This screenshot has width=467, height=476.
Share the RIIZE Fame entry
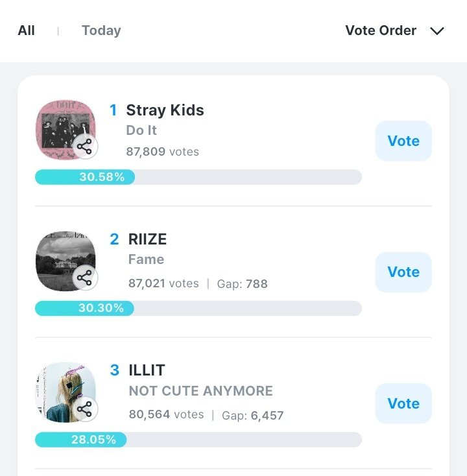(84, 279)
